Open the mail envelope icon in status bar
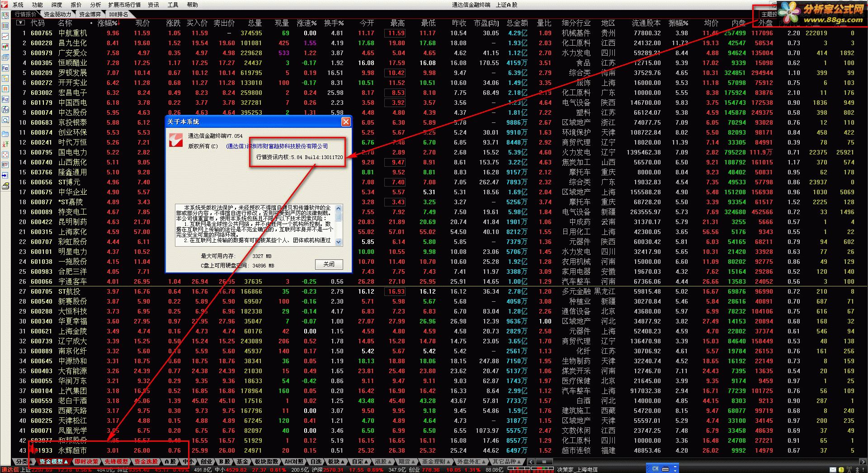Viewport: 868px width, 473px height. tap(833, 469)
